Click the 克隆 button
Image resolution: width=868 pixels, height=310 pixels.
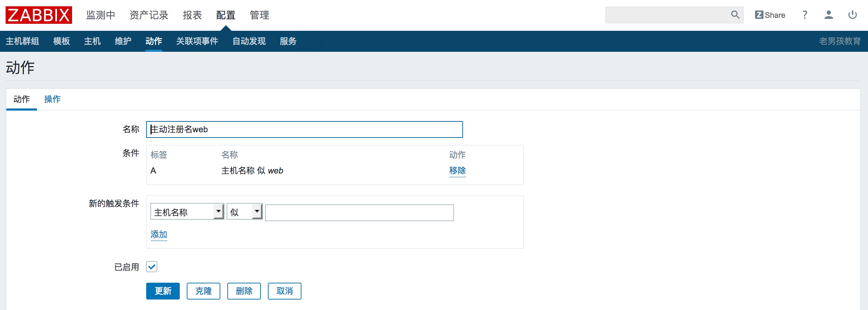pyautogui.click(x=204, y=291)
